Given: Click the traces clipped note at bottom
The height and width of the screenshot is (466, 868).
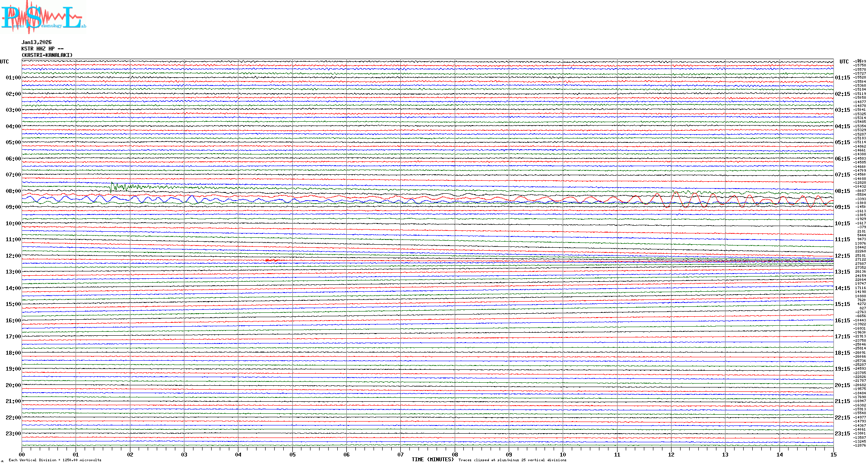Looking at the screenshot, I should [x=512, y=460].
